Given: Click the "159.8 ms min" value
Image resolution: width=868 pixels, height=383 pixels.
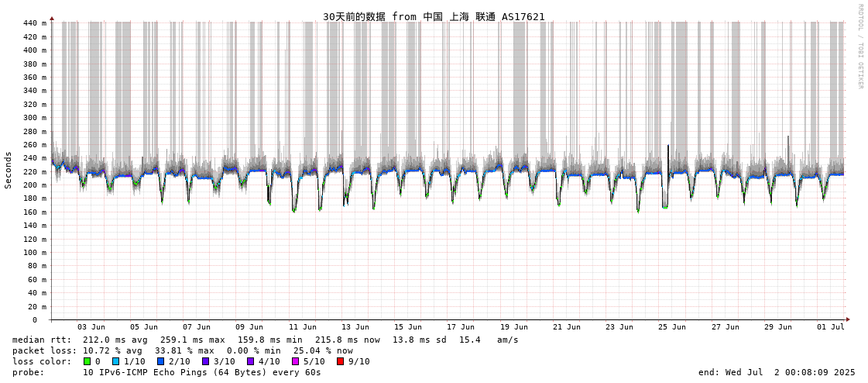Looking at the screenshot, I should (x=270, y=340).
